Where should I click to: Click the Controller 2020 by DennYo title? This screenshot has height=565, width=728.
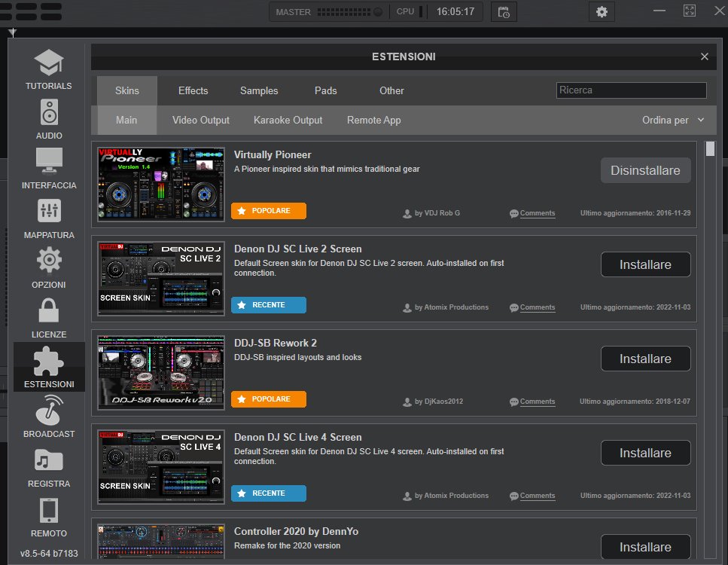pos(296,532)
